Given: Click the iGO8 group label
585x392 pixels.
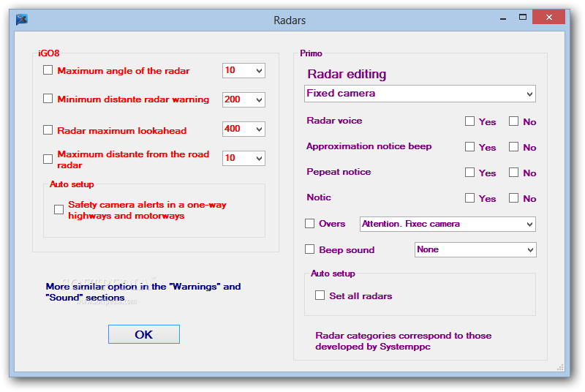Looking at the screenshot, I should pos(49,53).
